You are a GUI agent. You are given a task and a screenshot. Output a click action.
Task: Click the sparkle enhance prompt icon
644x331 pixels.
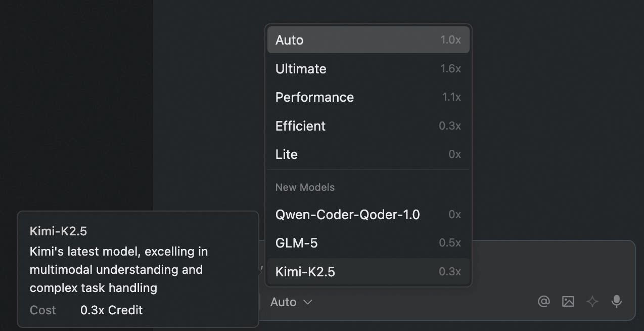tap(592, 302)
